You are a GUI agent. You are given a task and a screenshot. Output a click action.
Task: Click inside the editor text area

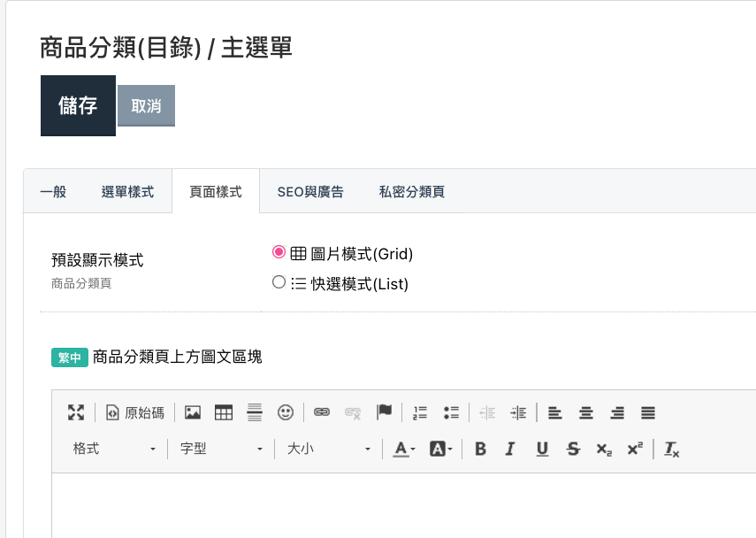pyautogui.click(x=403, y=505)
